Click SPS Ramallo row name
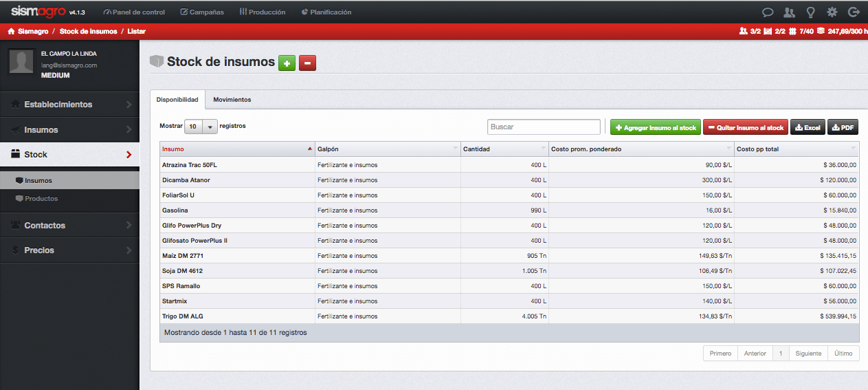This screenshot has width=868, height=390. pos(181,286)
